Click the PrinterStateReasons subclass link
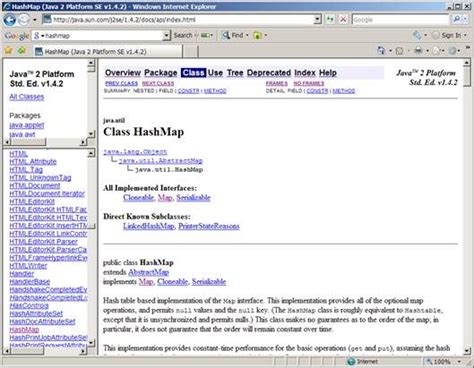Image resolution: width=474 pixels, height=368 pixels. coord(209,226)
